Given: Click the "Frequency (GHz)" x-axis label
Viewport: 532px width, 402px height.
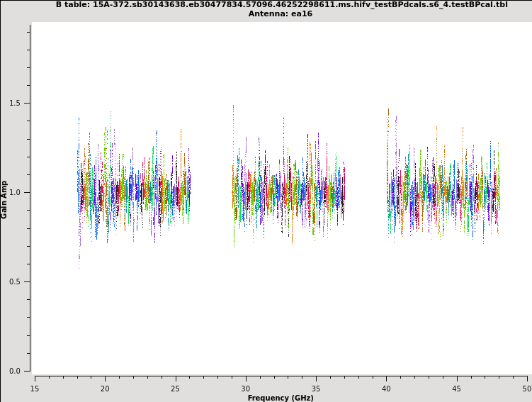Looking at the screenshot, I should pyautogui.click(x=281, y=398).
